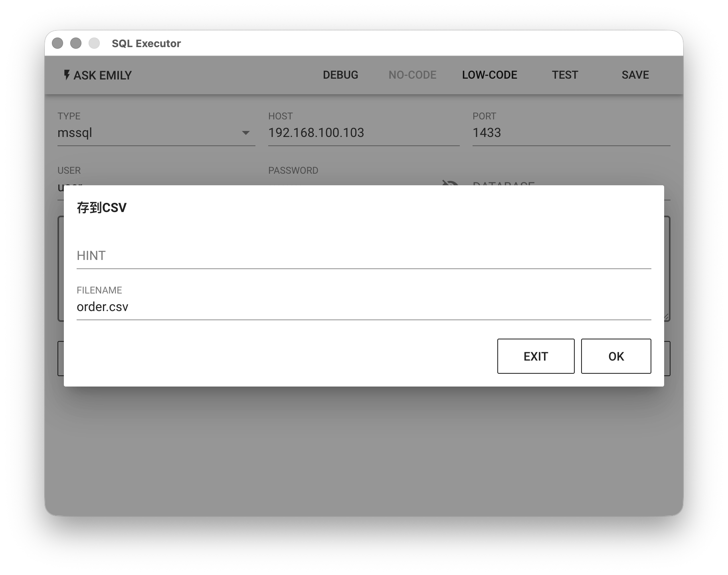Switch to NO-CODE mode
The width and height of the screenshot is (728, 575).
click(412, 75)
